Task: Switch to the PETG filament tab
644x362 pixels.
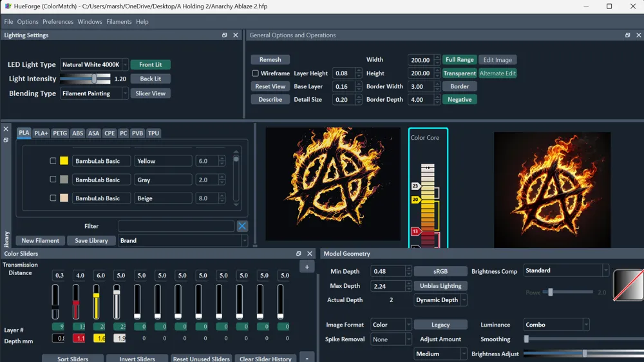Action: coord(59,133)
